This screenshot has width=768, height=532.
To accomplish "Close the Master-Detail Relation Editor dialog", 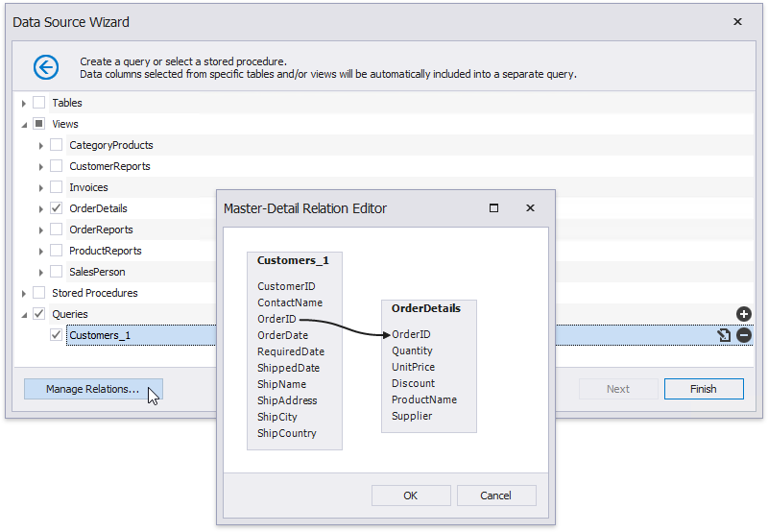I will (529, 208).
